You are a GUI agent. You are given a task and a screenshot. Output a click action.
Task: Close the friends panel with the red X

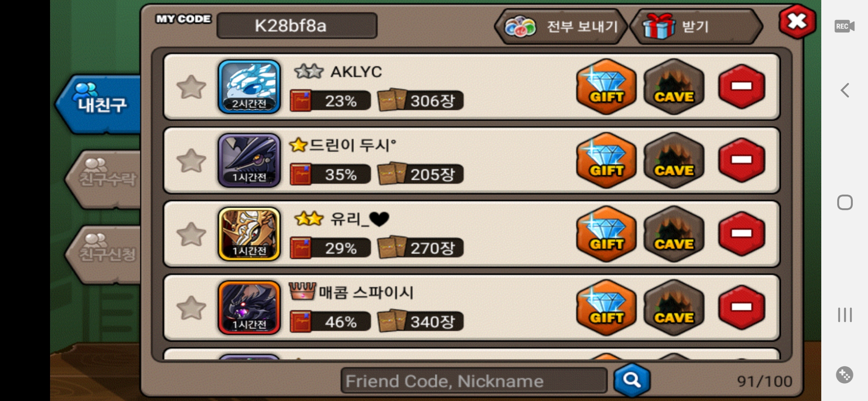pos(798,22)
